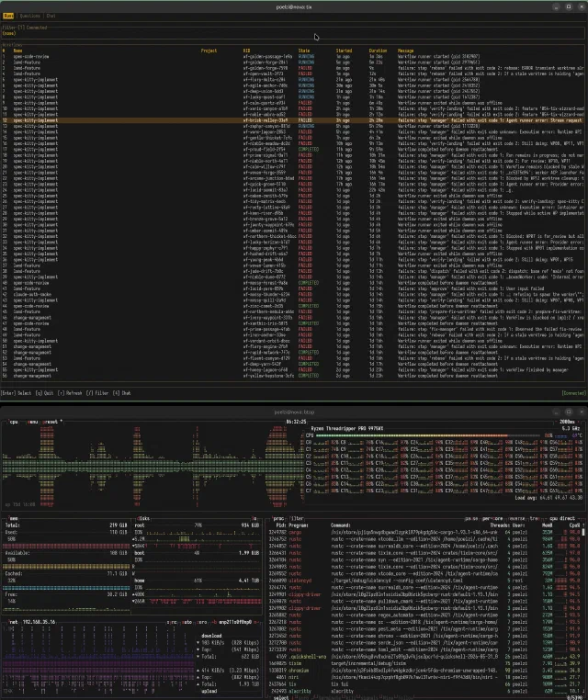The width and height of the screenshot is (588, 700).
Task: Select the uiatencyd root process row
Action: (424, 581)
